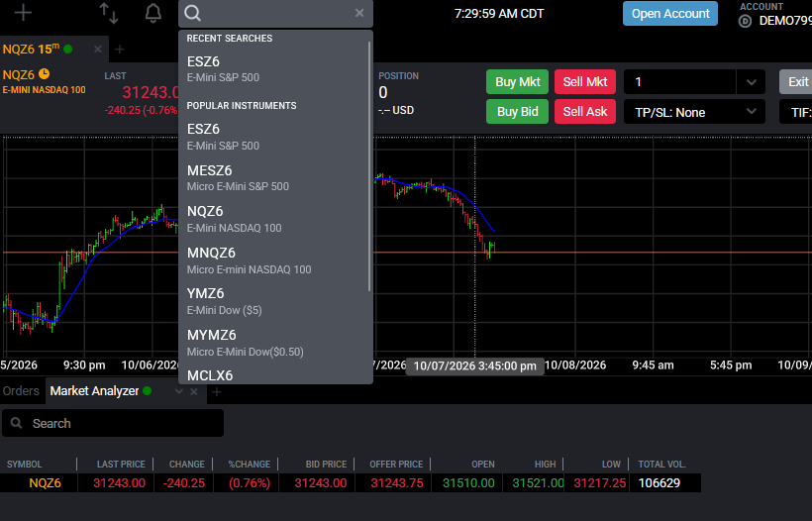Click the Market Analyzer Search field
The width and height of the screenshot is (812, 521).
pos(113,423)
